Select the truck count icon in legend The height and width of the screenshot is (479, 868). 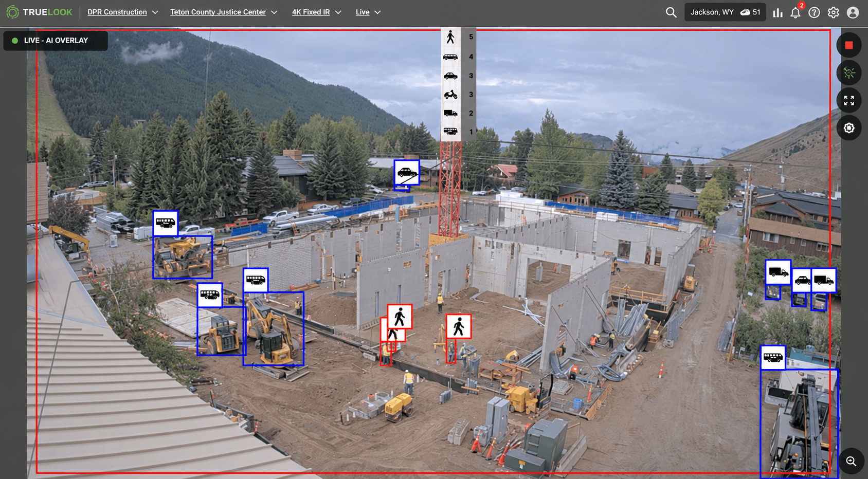[x=450, y=113]
